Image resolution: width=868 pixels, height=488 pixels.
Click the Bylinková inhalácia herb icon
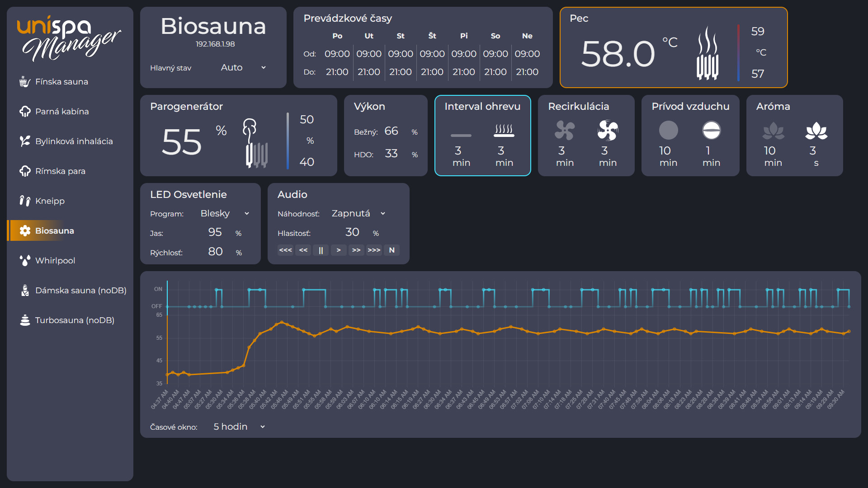pos(25,141)
